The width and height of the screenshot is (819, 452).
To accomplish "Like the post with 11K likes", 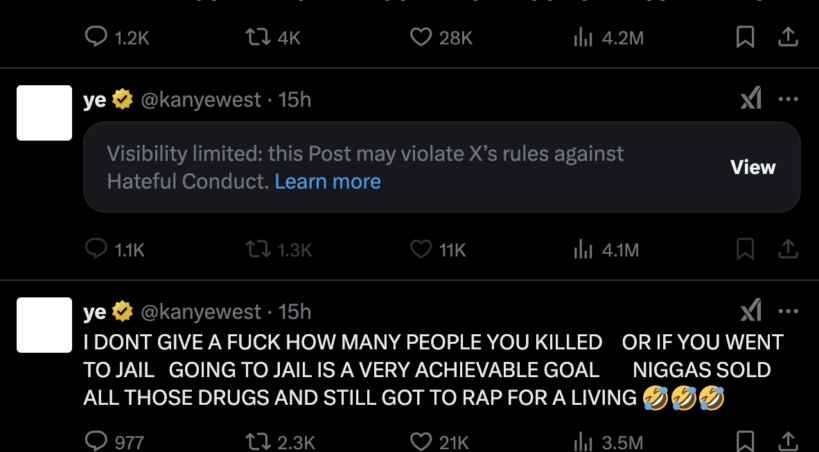I will point(421,250).
